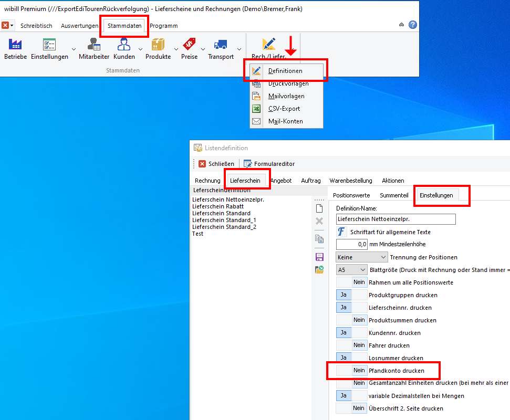Open the Produkte ribbon icon
Viewport: 510px width, 420px height.
click(158, 44)
